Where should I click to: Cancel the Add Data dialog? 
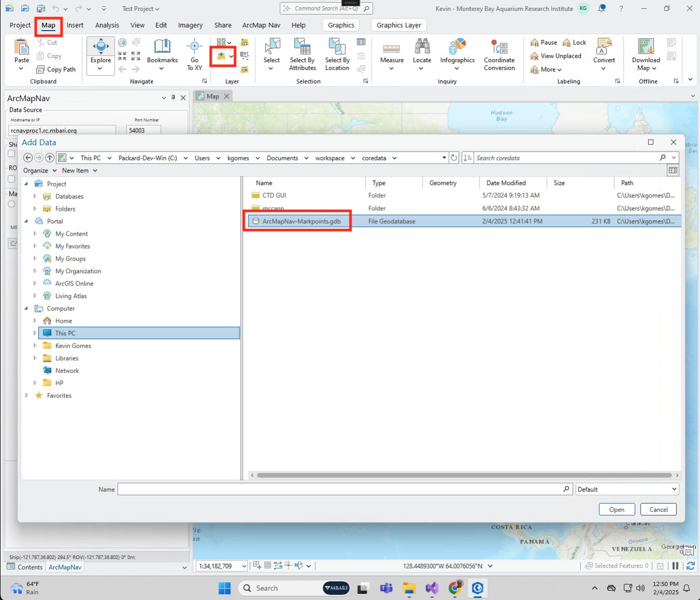tap(658, 509)
